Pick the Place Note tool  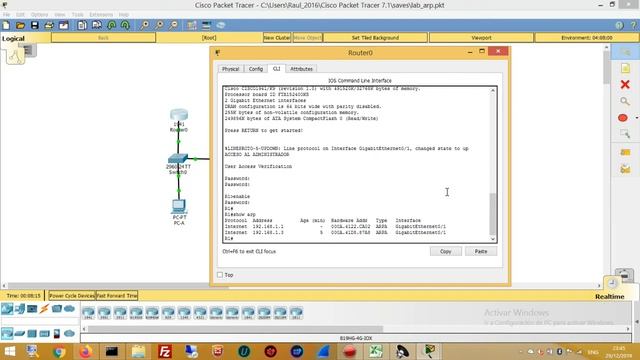point(625,68)
